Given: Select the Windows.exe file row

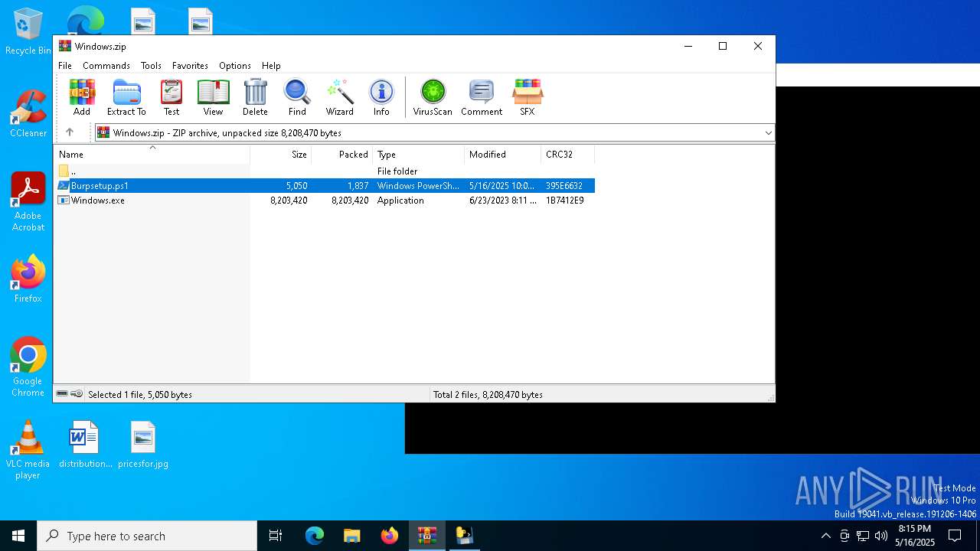Looking at the screenshot, I should tap(325, 201).
